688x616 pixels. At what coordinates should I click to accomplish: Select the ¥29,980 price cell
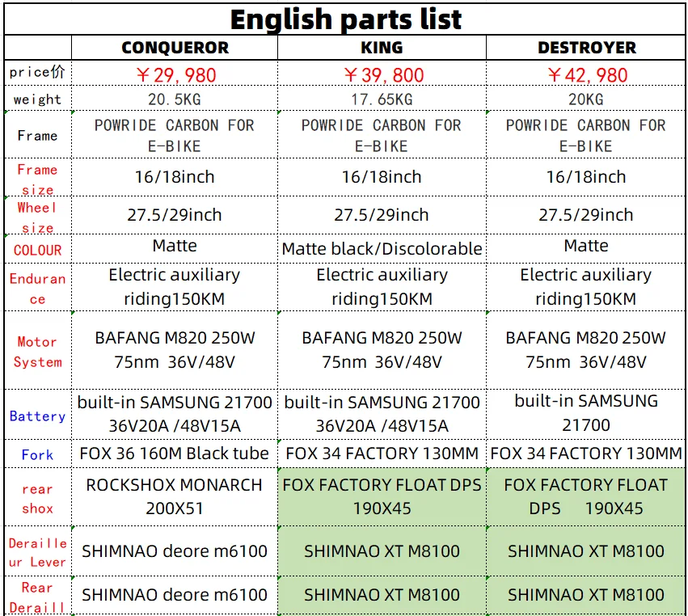tap(175, 74)
